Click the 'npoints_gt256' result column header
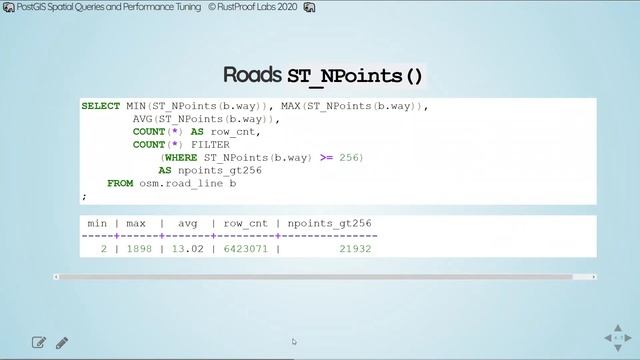The height and width of the screenshot is (360, 640). pyautogui.click(x=329, y=224)
